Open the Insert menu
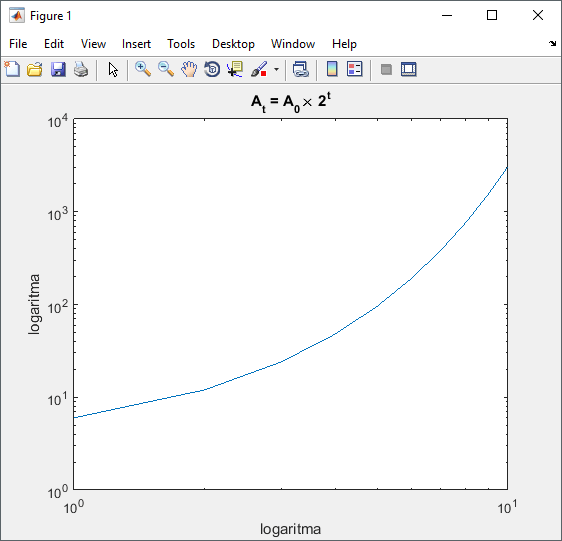Viewport: 562px width, 541px height. coord(136,44)
